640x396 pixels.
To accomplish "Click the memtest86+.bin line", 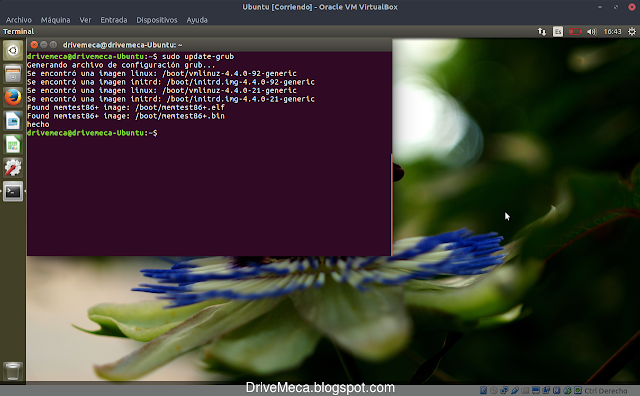I will coord(126,116).
